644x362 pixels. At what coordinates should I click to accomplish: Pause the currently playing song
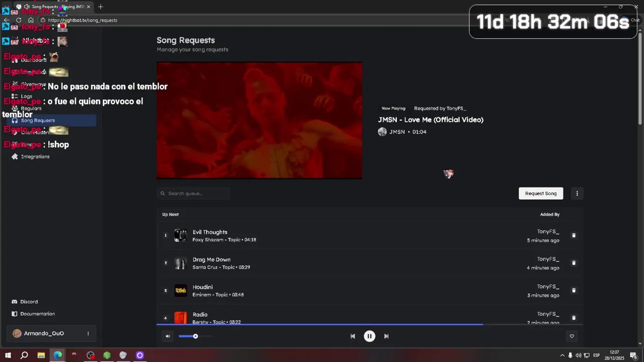click(x=369, y=336)
